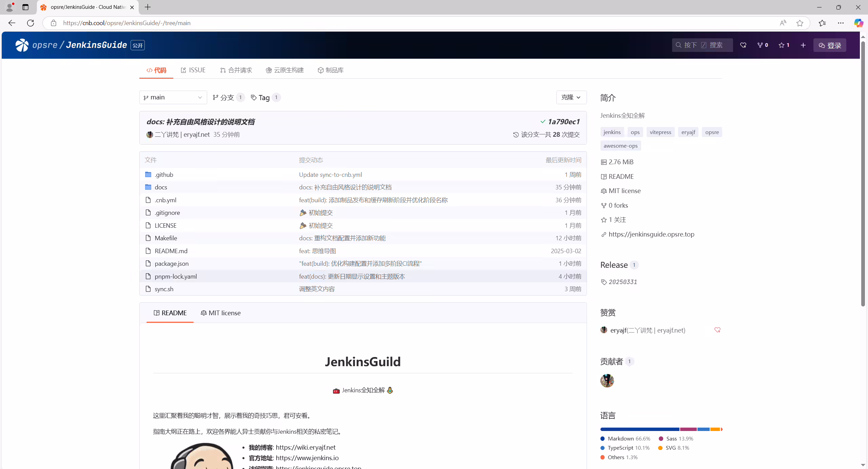868x469 pixels.
Task: Open https://jenkinsguide.opsre.top link in sidebar
Action: [651, 234]
